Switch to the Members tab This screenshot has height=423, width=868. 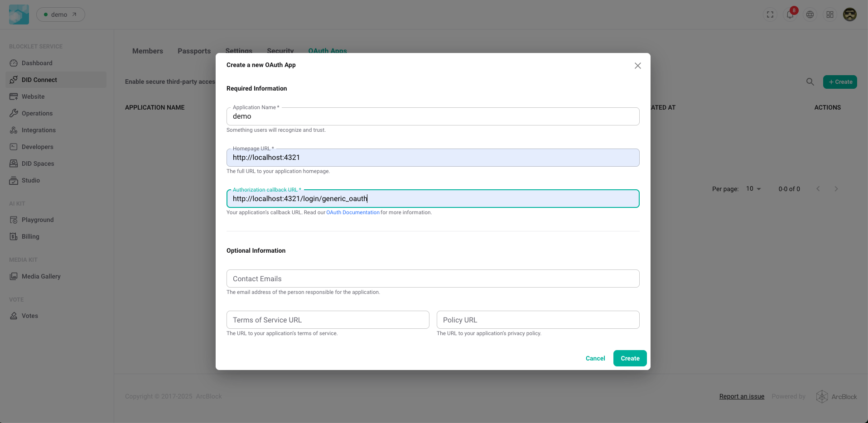click(148, 51)
